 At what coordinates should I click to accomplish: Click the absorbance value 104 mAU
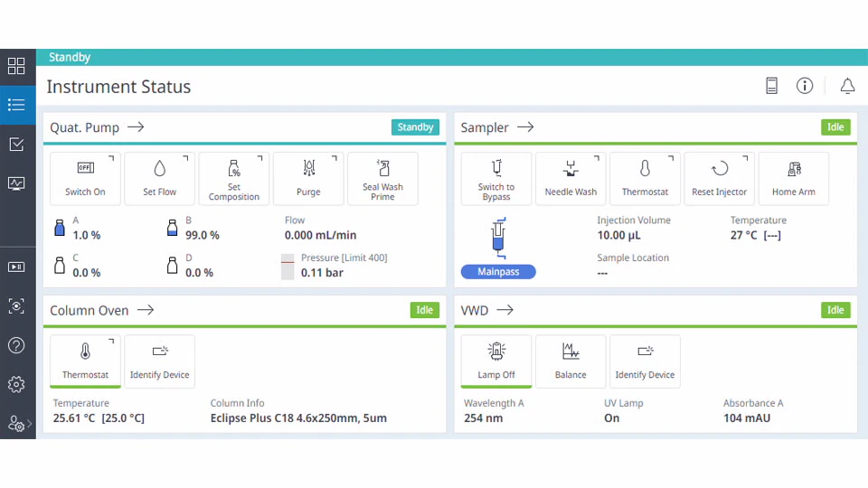[x=747, y=418]
